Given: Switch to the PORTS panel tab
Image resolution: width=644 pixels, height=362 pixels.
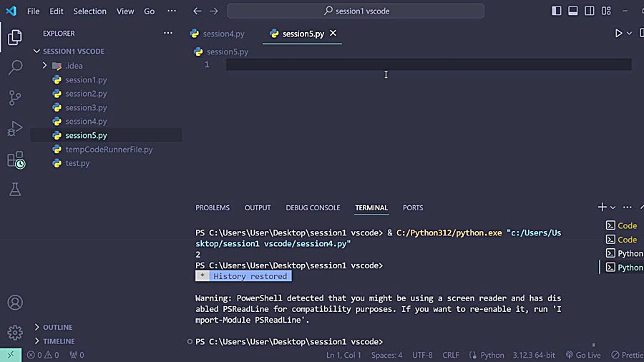Looking at the screenshot, I should [413, 207].
